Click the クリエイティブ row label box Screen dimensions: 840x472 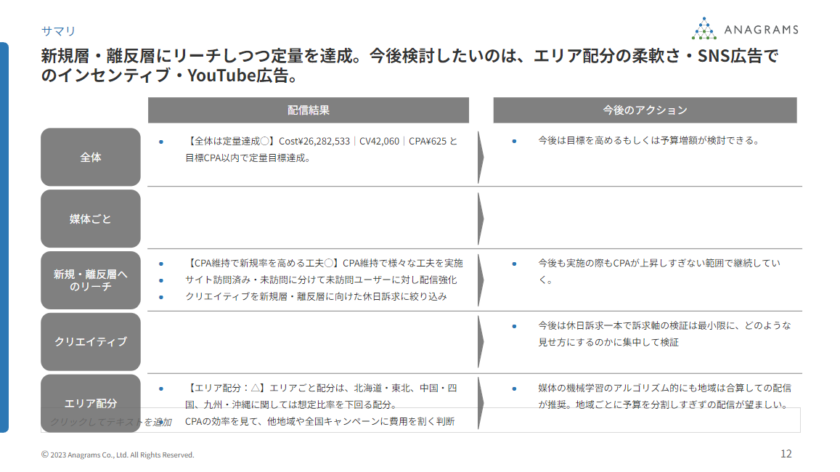[x=90, y=342]
